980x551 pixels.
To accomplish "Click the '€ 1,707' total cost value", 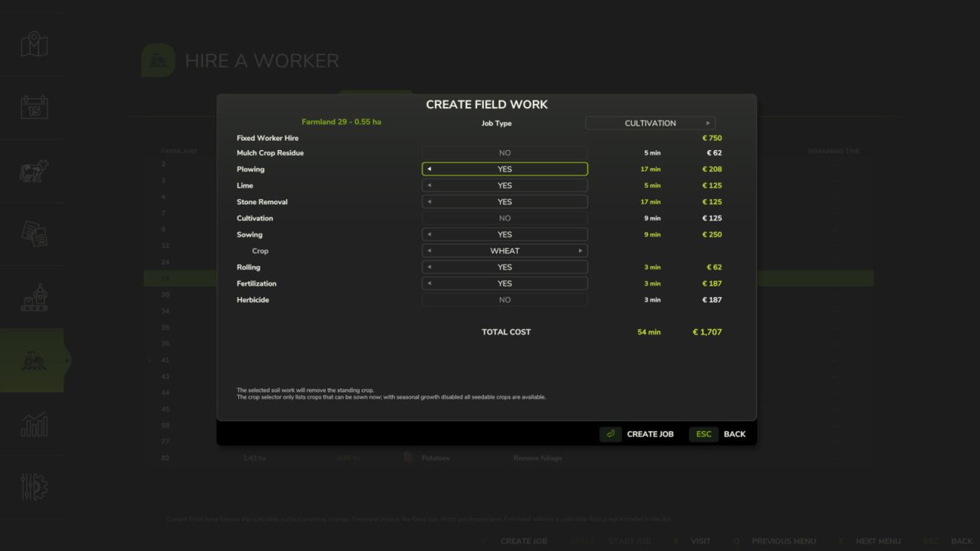I will (707, 332).
